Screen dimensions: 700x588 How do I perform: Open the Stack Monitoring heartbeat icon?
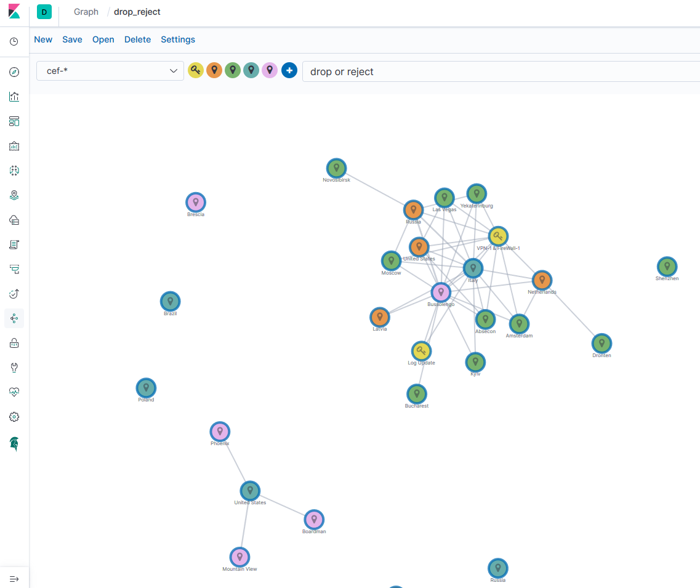tap(14, 392)
